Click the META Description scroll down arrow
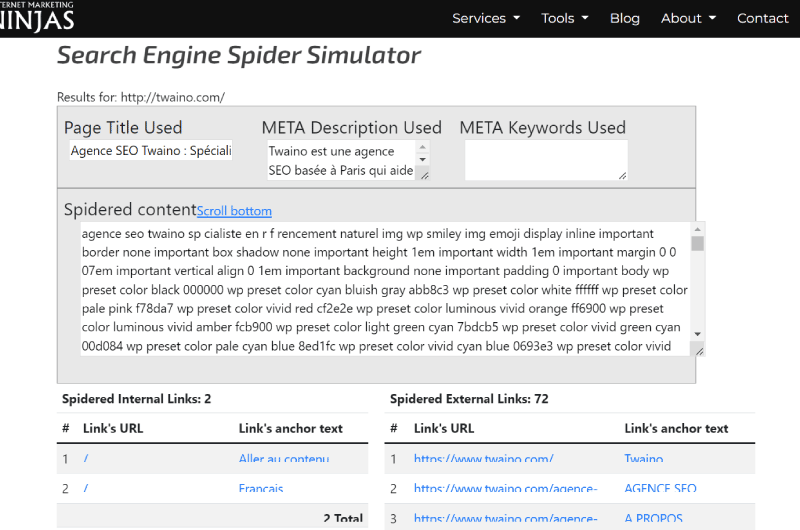Image resolution: width=800 pixels, height=530 pixels. [x=422, y=159]
